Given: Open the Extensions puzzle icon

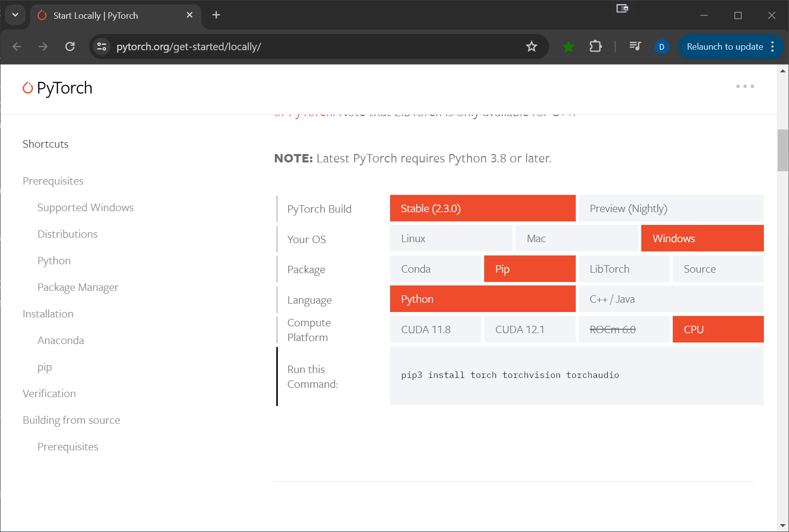Looking at the screenshot, I should coord(595,47).
